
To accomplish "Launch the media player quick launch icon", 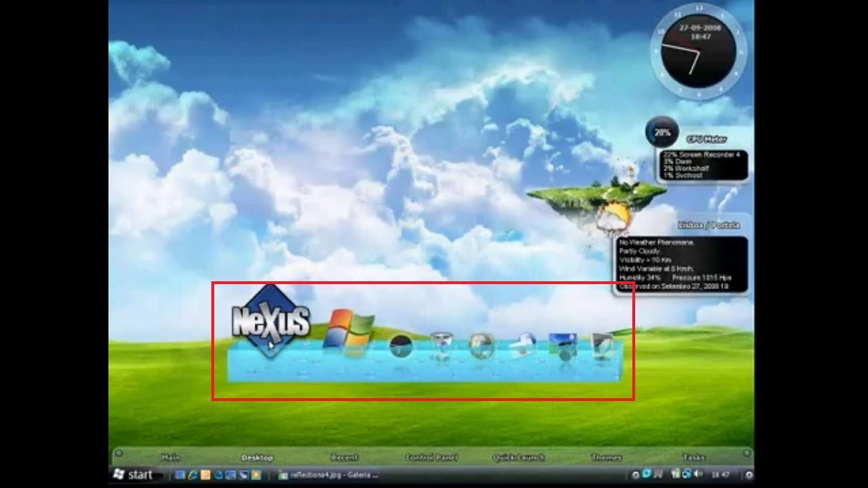I will pyautogui.click(x=256, y=475).
